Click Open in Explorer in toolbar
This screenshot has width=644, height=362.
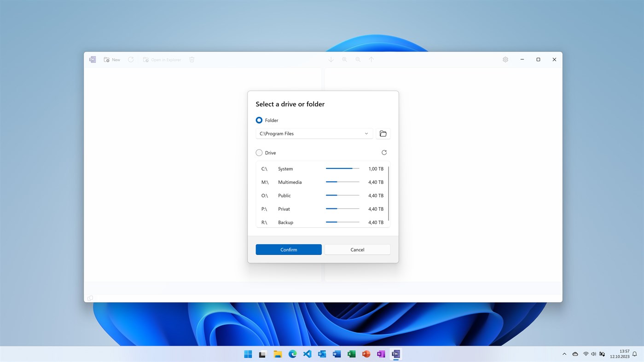(x=162, y=60)
